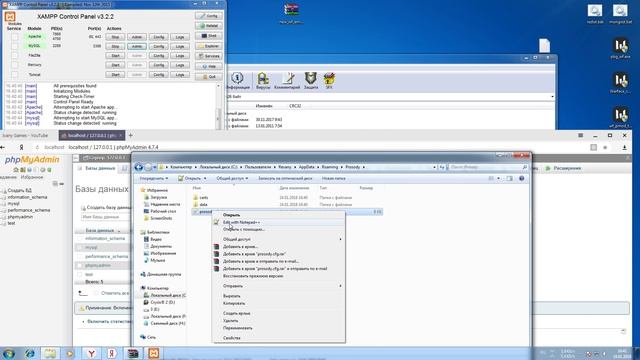Toggle FileZilla service checkbox in XAMPP
640x360 pixels.
15,56
